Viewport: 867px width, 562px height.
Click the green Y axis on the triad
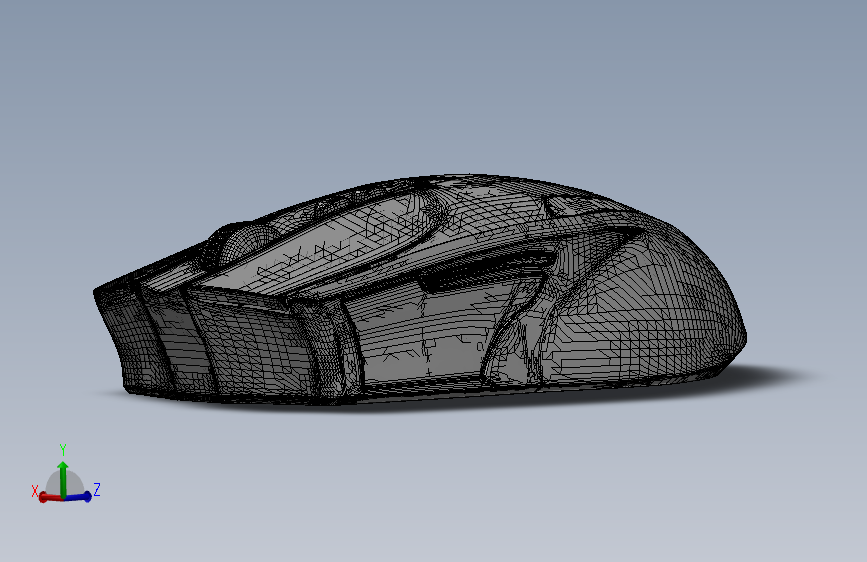[63, 478]
